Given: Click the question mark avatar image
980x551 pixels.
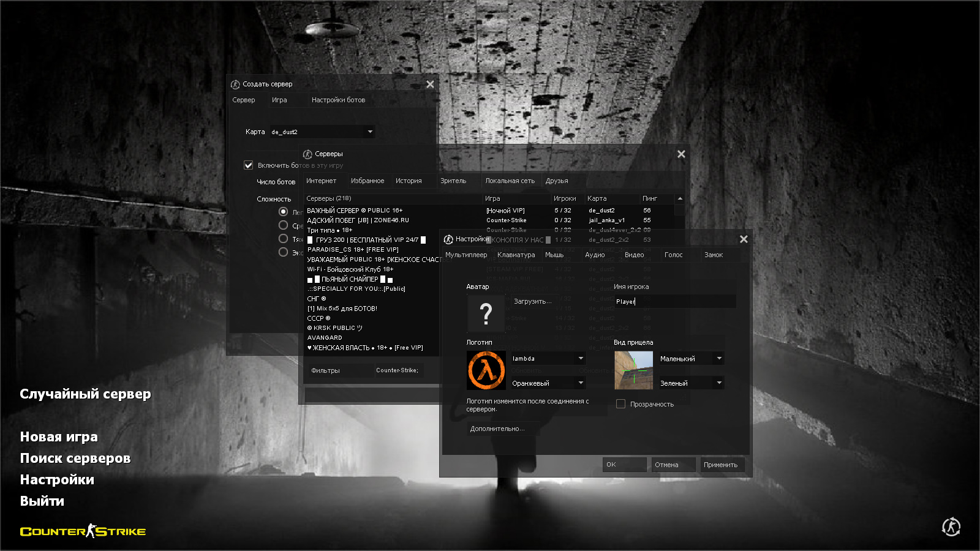Looking at the screenshot, I should (x=486, y=313).
